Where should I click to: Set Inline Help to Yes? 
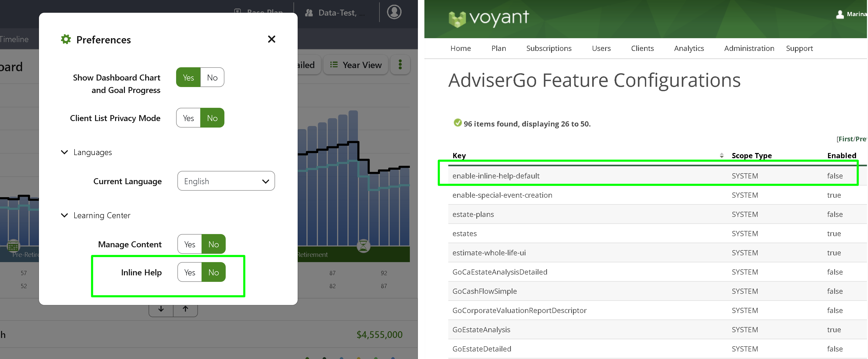pyautogui.click(x=190, y=272)
